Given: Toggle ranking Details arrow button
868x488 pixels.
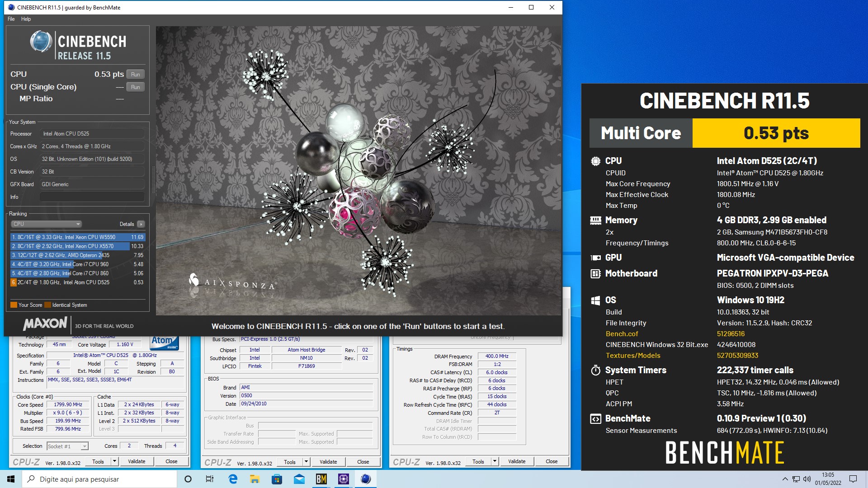Looking at the screenshot, I should pyautogui.click(x=141, y=224).
